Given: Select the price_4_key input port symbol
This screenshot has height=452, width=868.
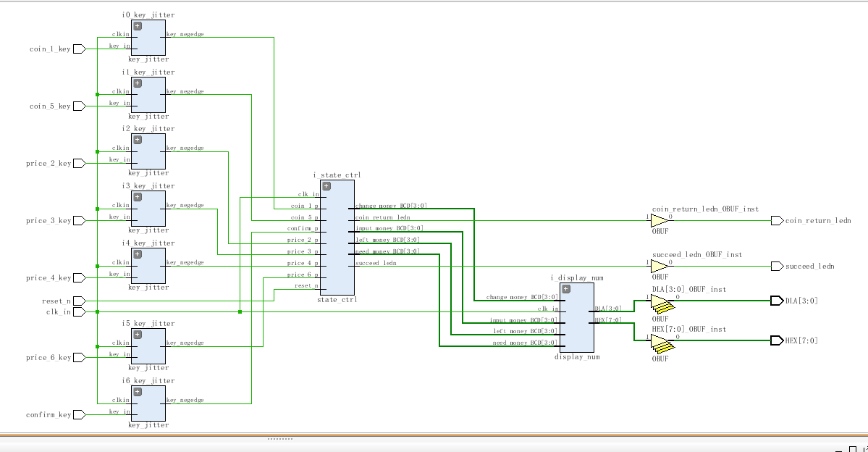Looking at the screenshot, I should point(80,277).
